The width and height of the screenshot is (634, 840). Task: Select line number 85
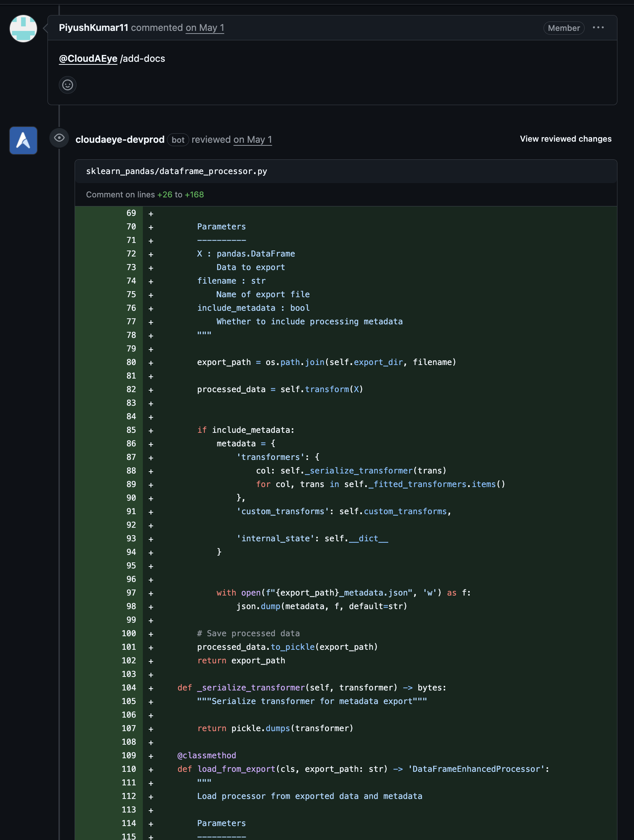[x=131, y=430]
